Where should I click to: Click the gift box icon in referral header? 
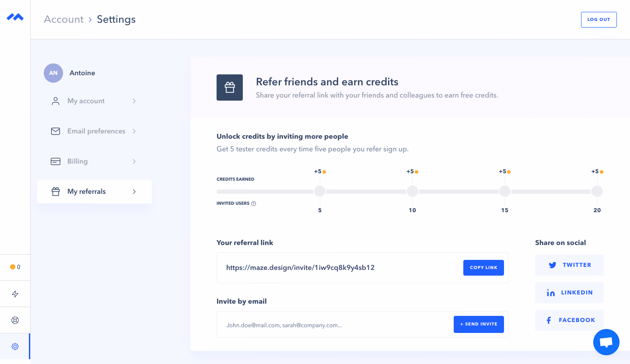click(230, 87)
